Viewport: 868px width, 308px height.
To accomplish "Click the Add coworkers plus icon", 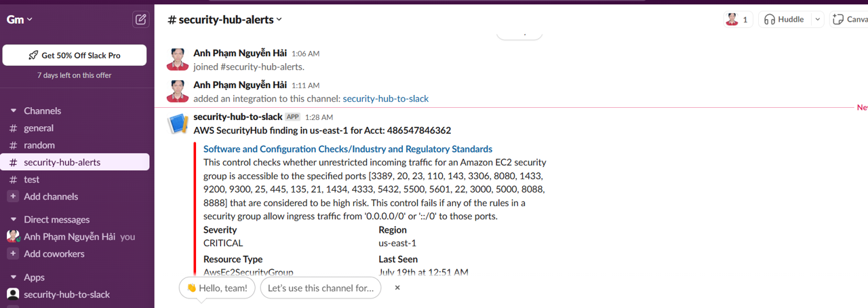I will (x=13, y=254).
